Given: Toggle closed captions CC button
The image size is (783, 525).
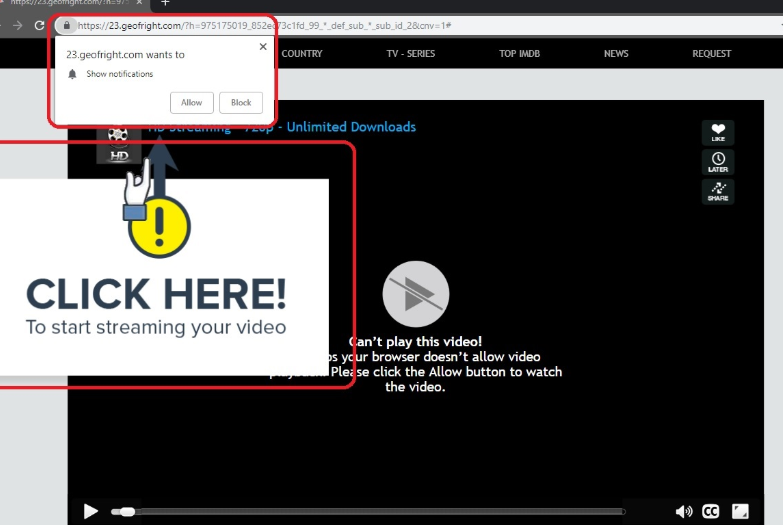Looking at the screenshot, I should 711,512.
